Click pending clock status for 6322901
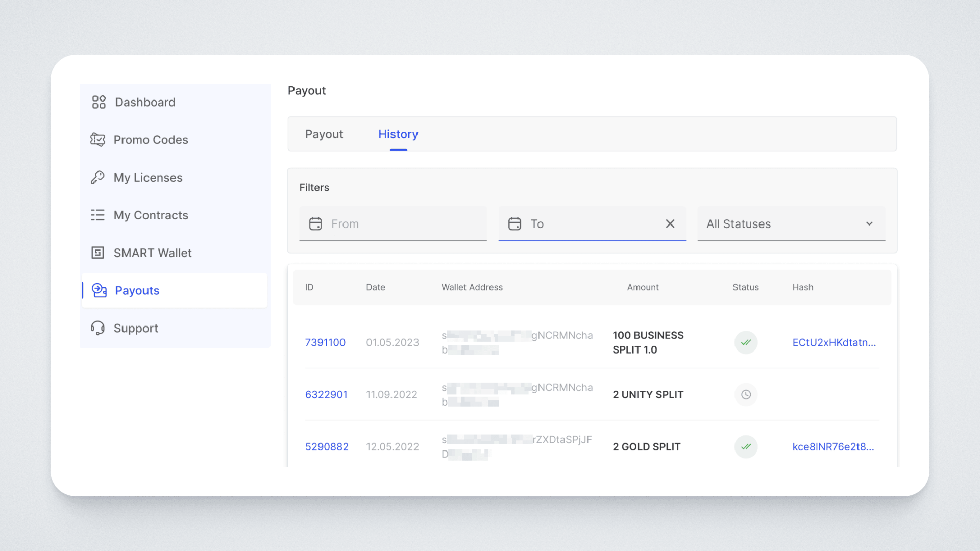The height and width of the screenshot is (551, 980). click(x=746, y=395)
